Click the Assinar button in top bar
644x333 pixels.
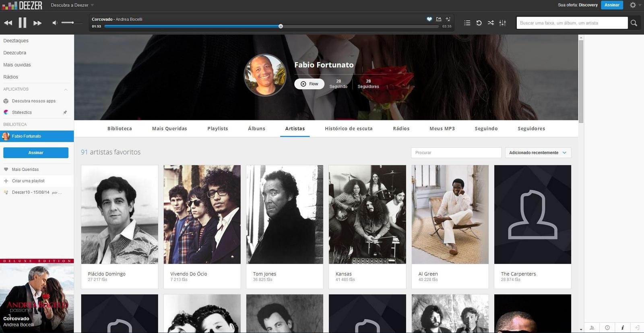point(612,5)
